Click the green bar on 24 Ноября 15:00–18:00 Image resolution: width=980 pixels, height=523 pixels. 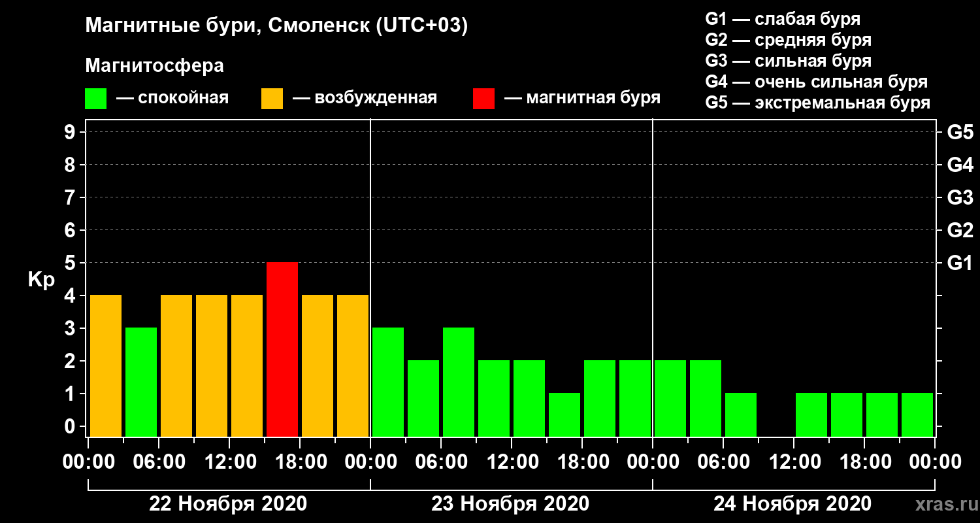click(x=847, y=415)
